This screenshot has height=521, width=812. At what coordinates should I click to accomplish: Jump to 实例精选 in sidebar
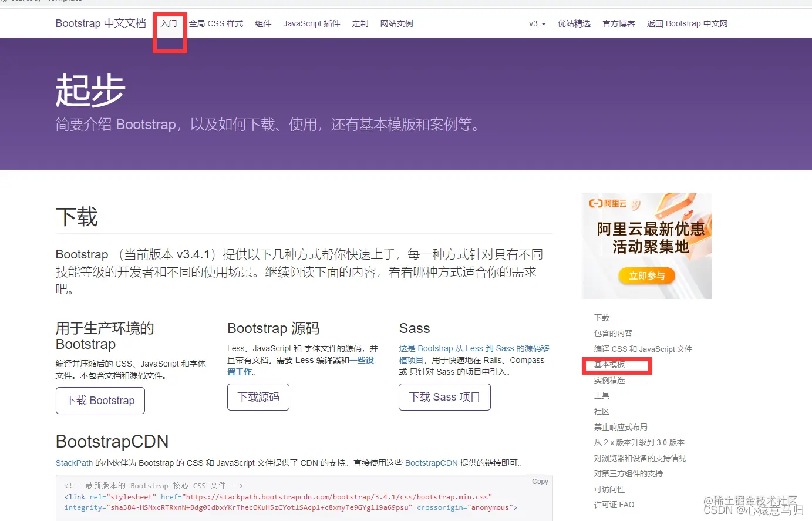click(609, 380)
